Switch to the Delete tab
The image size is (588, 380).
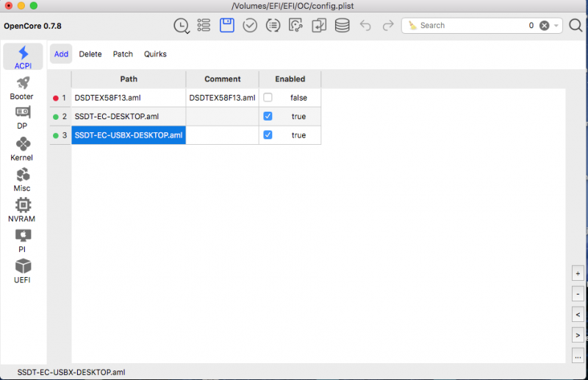[90, 54]
